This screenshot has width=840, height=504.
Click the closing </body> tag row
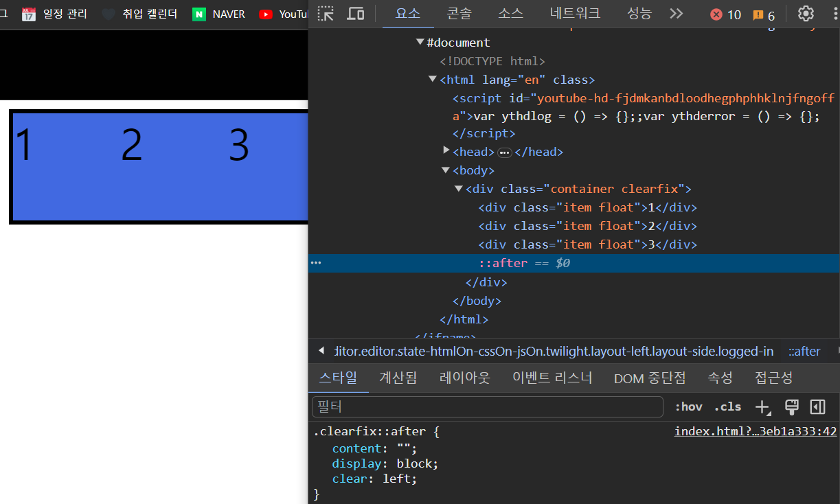[x=477, y=301]
